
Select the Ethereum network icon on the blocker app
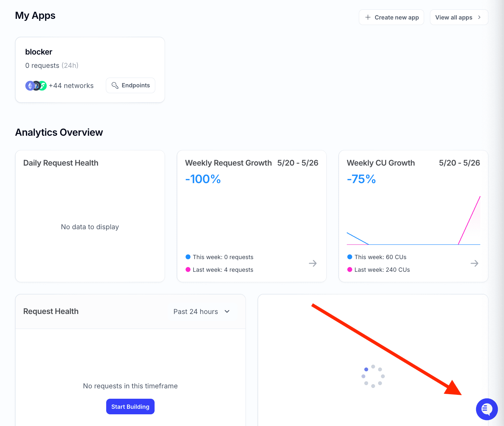click(30, 85)
